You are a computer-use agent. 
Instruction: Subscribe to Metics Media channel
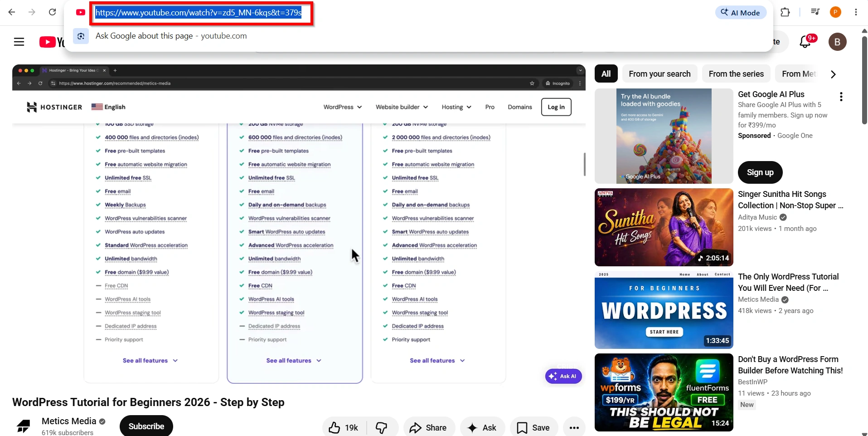146,426
